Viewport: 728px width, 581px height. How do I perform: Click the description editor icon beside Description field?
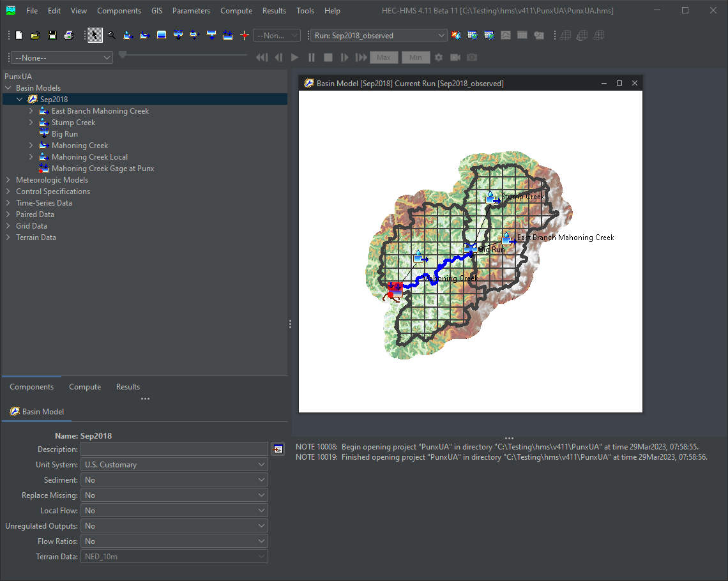tap(278, 449)
